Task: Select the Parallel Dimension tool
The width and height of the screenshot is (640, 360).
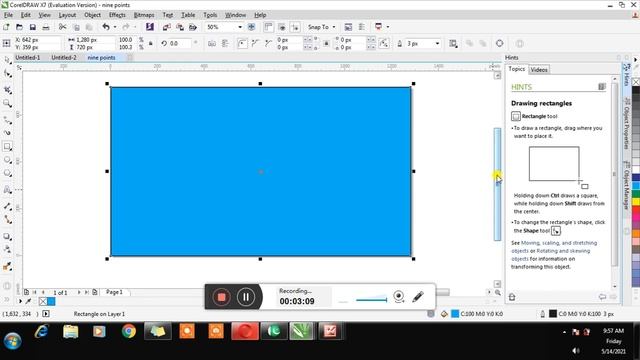Action: click(x=7, y=206)
